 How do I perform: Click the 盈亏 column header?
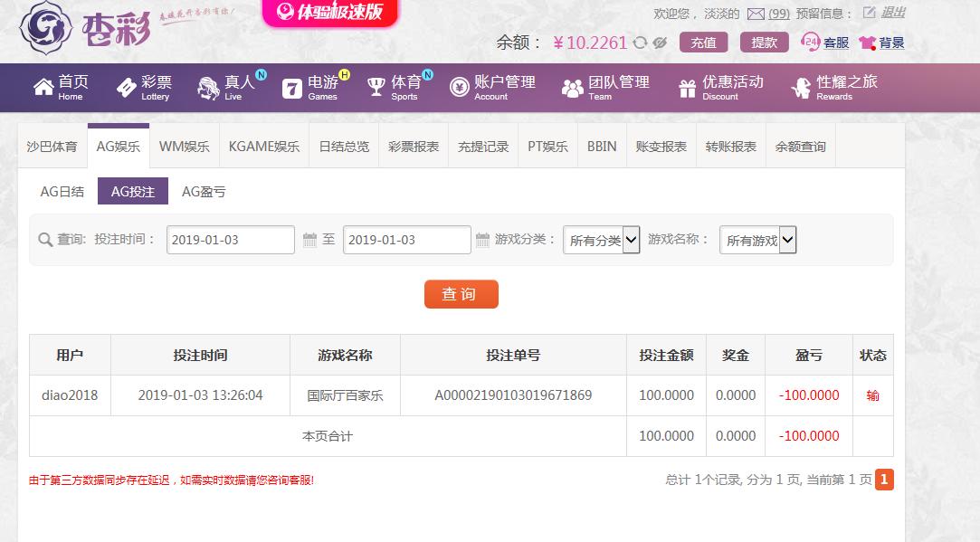click(x=809, y=355)
